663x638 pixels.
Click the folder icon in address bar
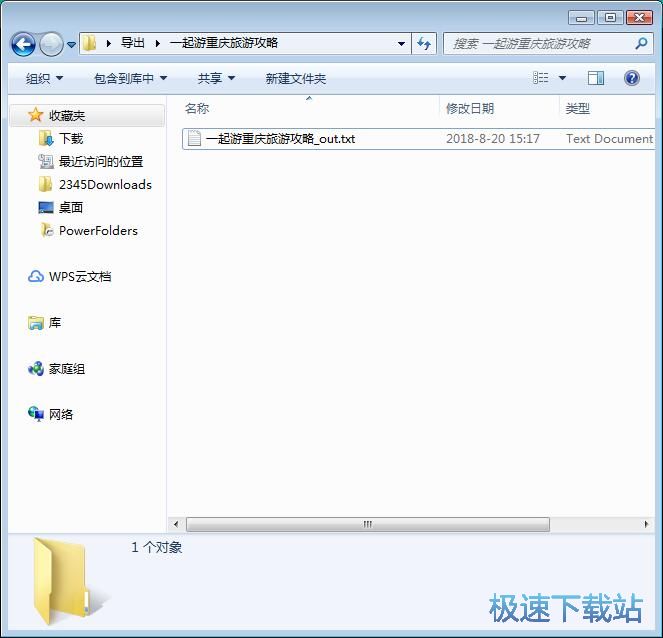click(x=89, y=43)
